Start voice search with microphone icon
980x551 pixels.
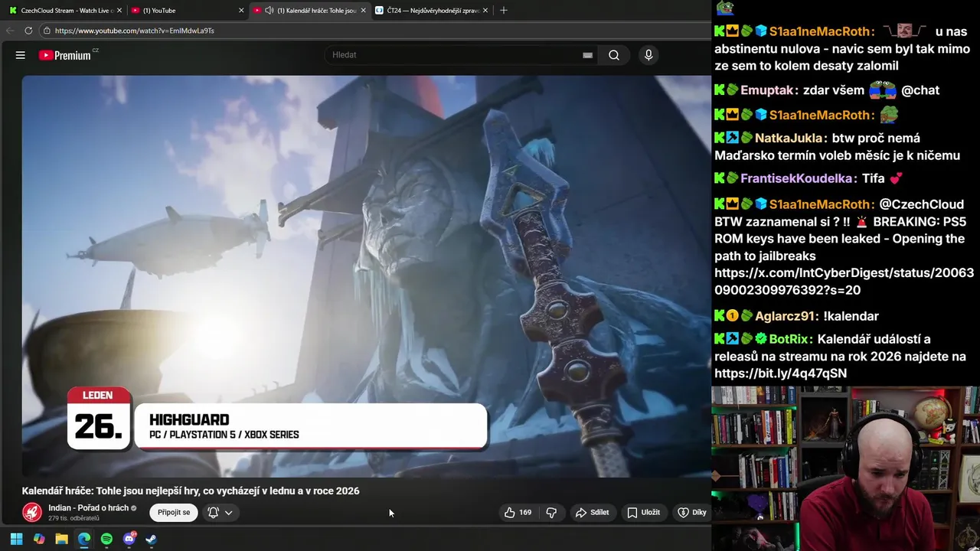[648, 55]
